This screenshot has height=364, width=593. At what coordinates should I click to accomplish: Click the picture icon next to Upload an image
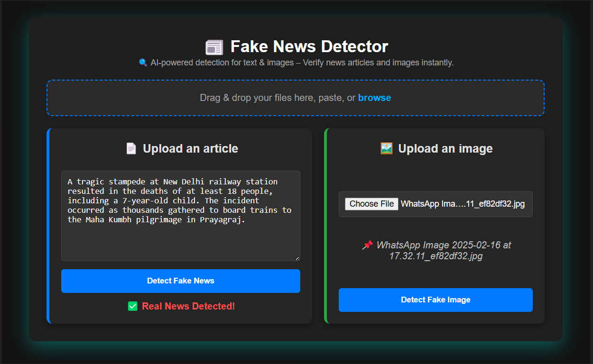386,149
